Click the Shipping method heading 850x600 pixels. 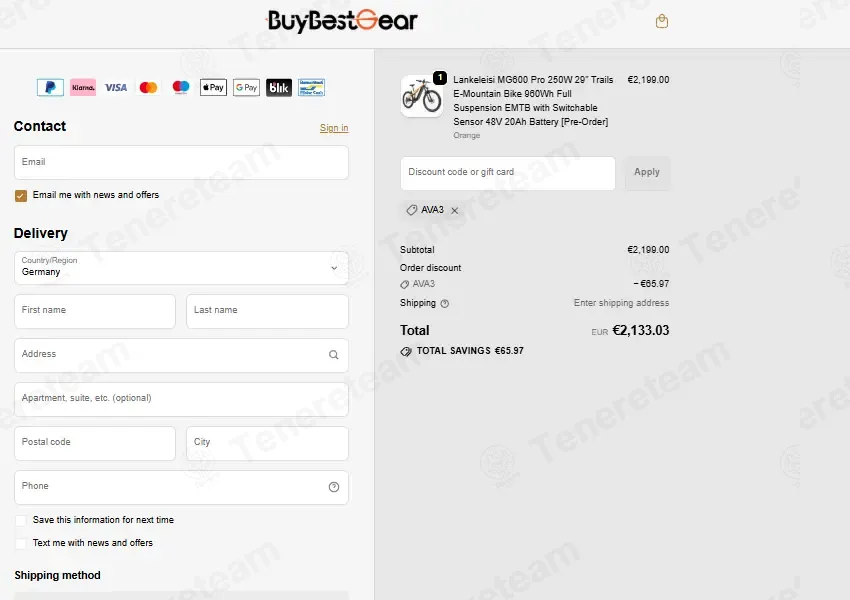click(x=57, y=575)
